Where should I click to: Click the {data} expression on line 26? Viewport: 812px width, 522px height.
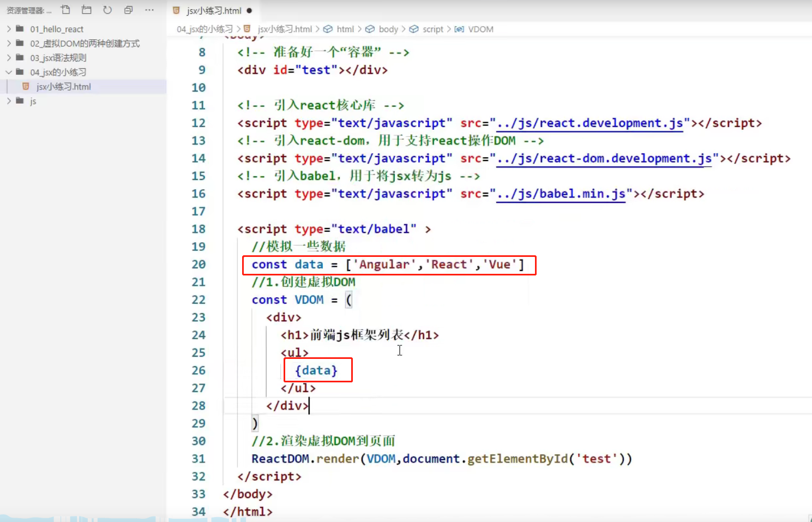tap(316, 370)
